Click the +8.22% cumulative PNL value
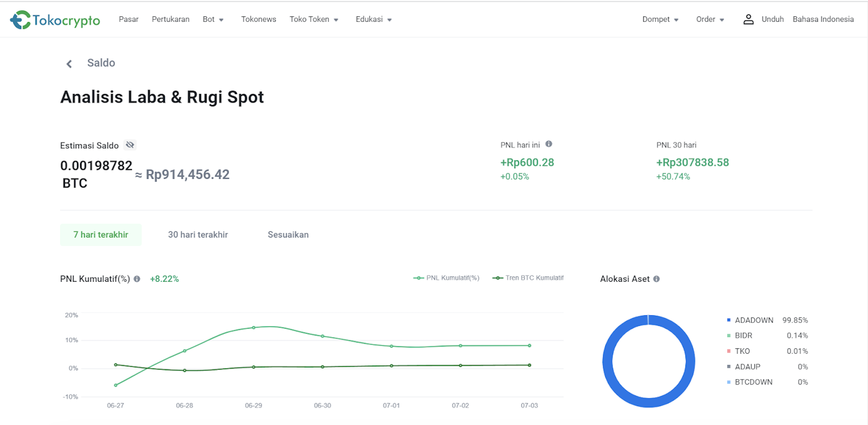The width and height of the screenshot is (868, 425). coord(164,279)
